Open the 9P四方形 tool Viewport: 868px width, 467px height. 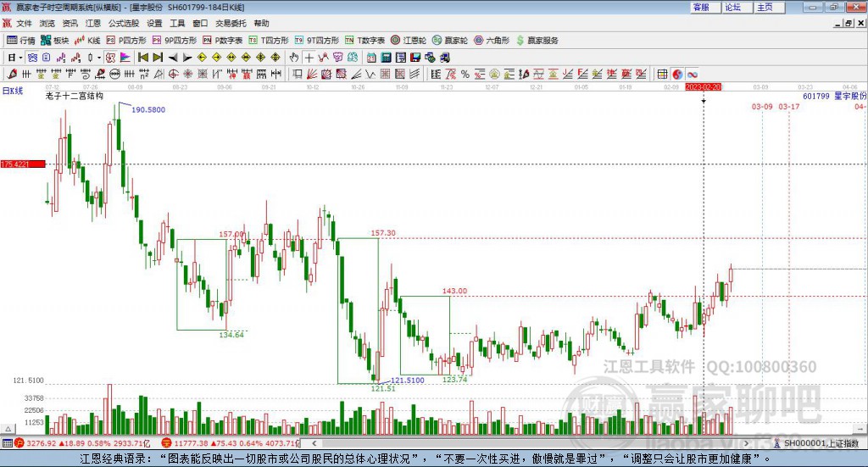(175, 40)
